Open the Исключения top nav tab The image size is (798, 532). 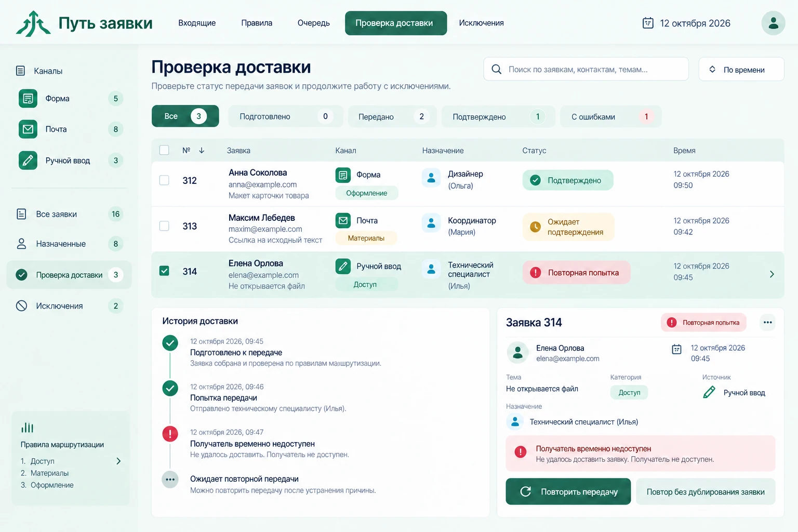pos(481,23)
